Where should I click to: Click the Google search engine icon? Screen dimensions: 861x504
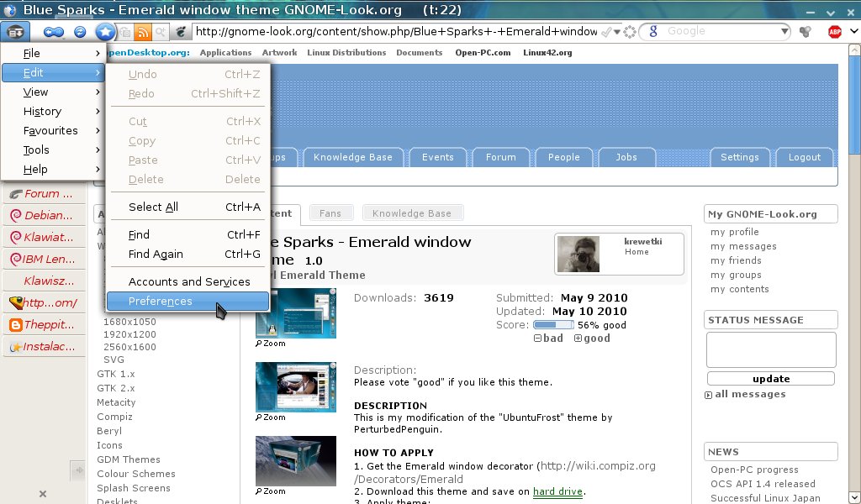pos(652,31)
